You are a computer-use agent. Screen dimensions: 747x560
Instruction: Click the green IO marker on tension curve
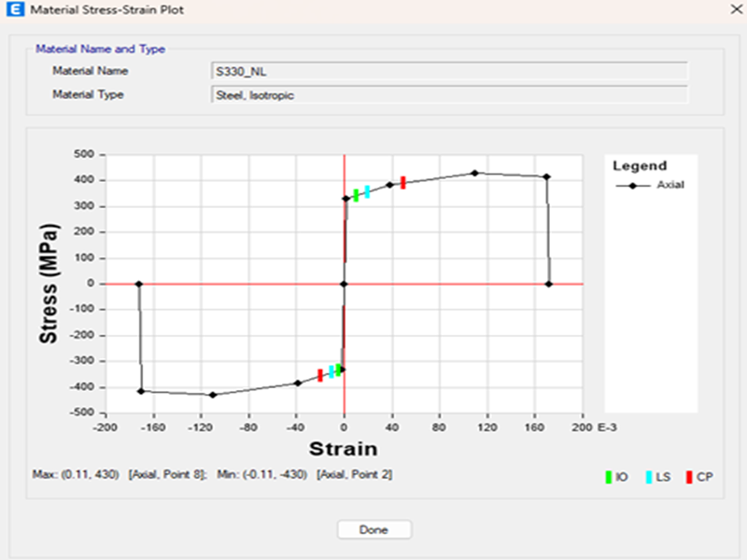356,195
